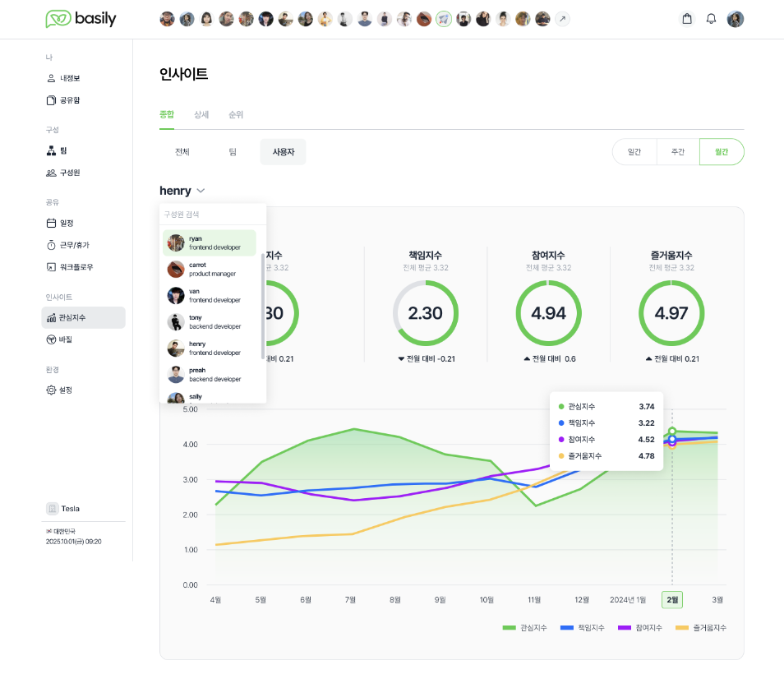Choose van from the member list

tap(210, 296)
